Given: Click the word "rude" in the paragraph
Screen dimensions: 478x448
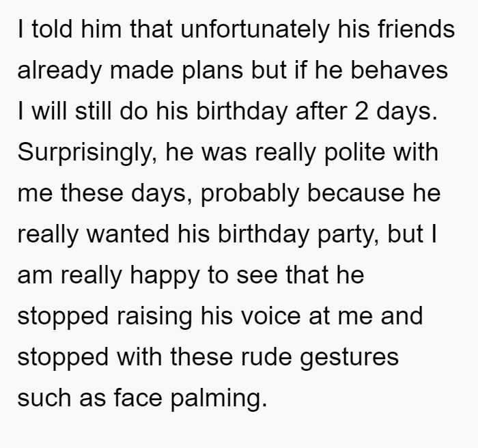Looking at the screenshot, I should pyautogui.click(x=266, y=357).
